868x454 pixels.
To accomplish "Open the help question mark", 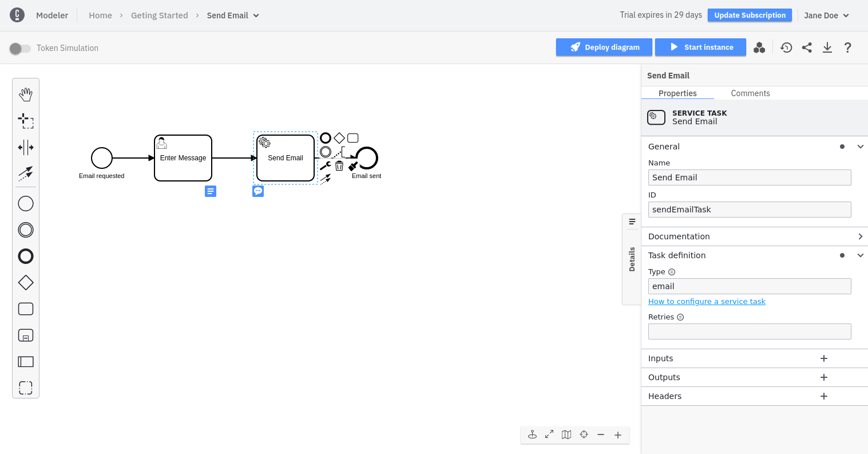I will [848, 48].
